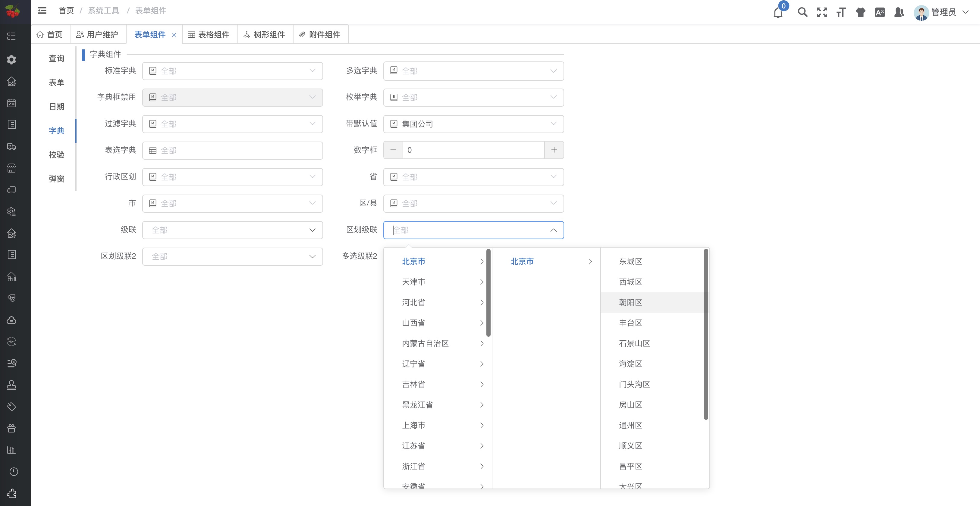Viewport: 980px width, 506px height.
Task: Select the 表单 side menu item
Action: point(57,83)
